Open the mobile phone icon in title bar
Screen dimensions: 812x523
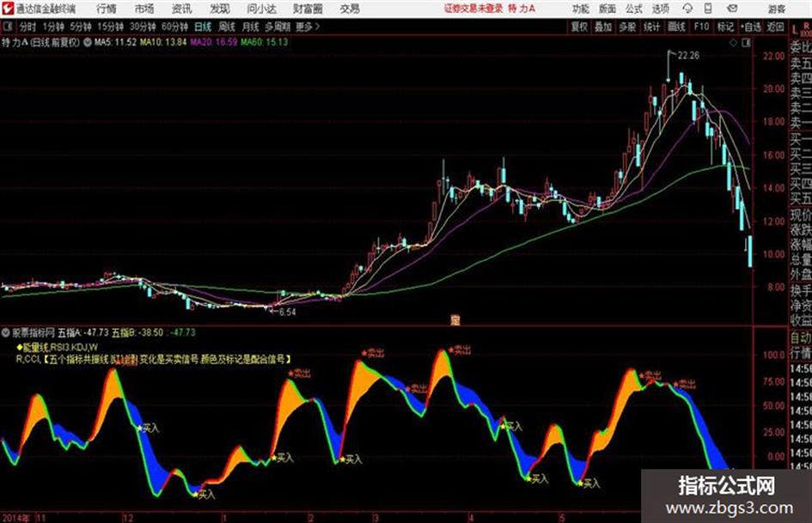coord(708,9)
